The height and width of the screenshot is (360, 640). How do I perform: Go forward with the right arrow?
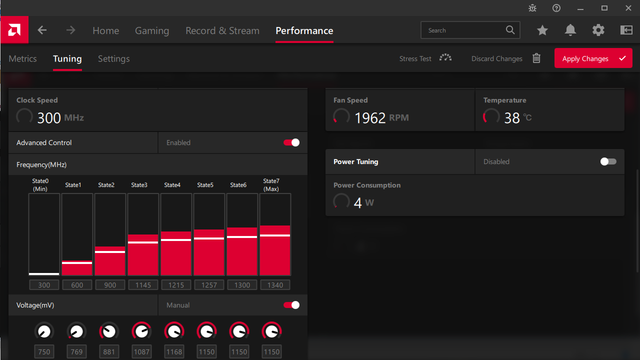pos(71,30)
